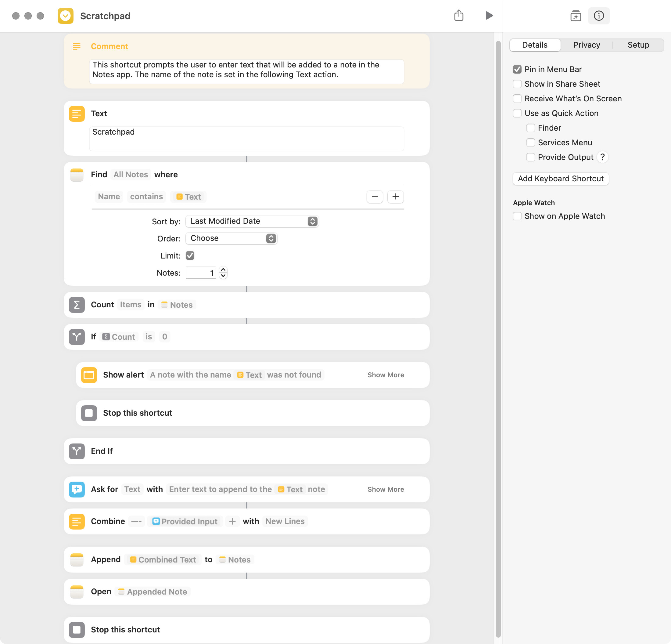This screenshot has height=644, width=671.
Task: Switch to the Details tab
Action: [x=535, y=45]
